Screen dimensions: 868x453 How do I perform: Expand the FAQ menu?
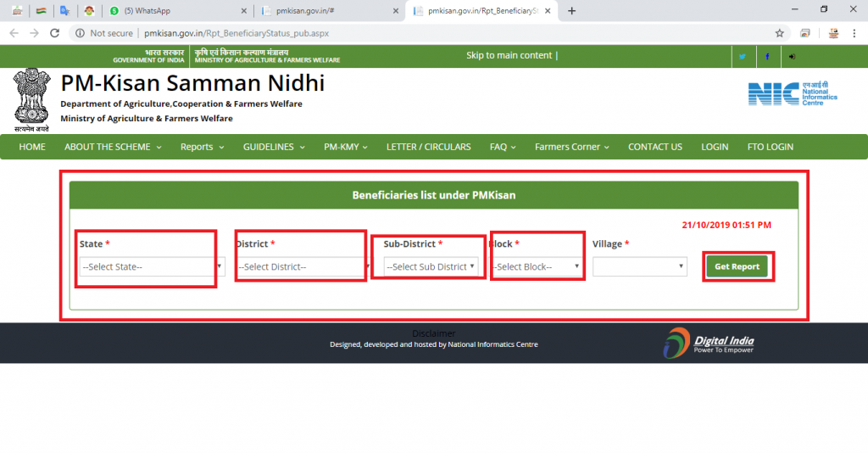coord(503,147)
